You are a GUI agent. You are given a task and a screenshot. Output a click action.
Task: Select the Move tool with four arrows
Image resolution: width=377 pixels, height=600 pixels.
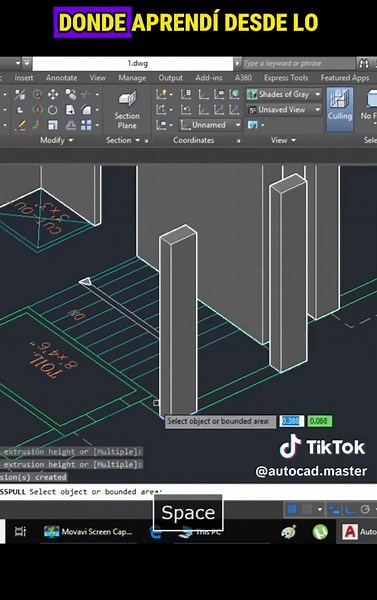(53, 95)
